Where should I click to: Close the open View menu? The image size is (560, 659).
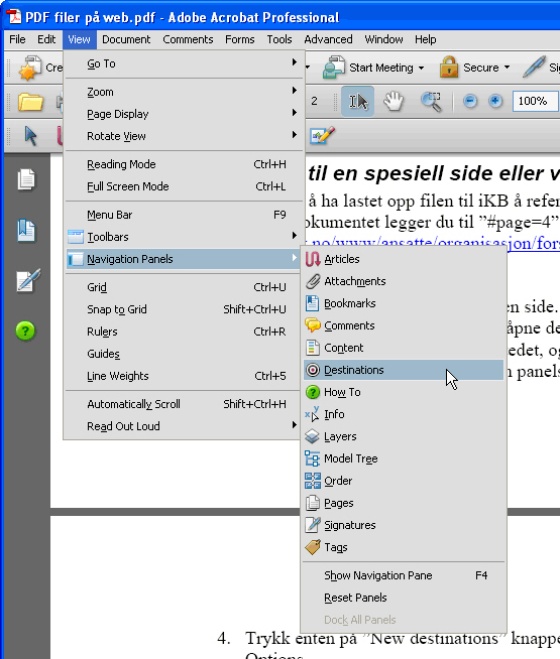(79, 40)
